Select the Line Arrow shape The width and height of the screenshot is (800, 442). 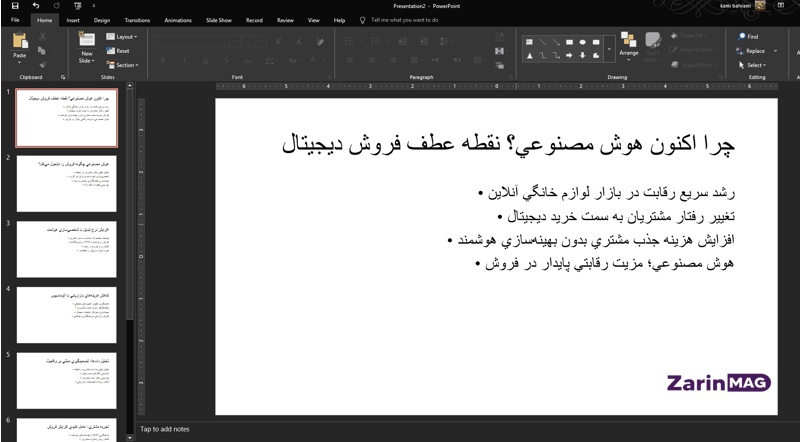click(556, 42)
